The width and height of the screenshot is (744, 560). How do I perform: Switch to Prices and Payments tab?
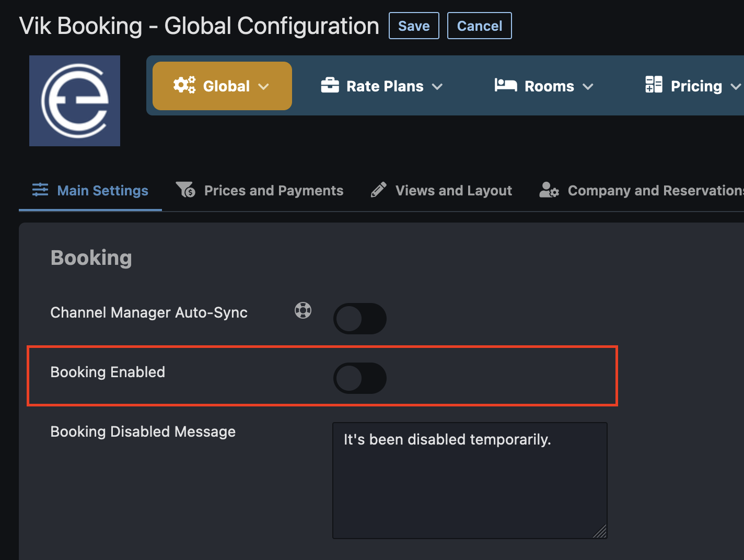(x=260, y=191)
